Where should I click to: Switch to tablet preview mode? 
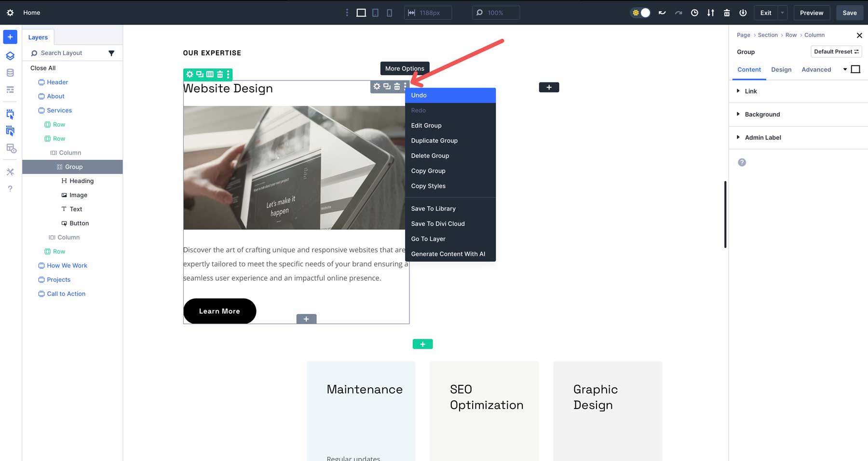point(375,13)
